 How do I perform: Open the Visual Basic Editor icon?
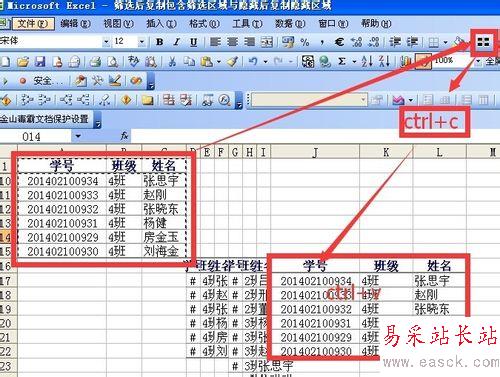click(x=80, y=81)
